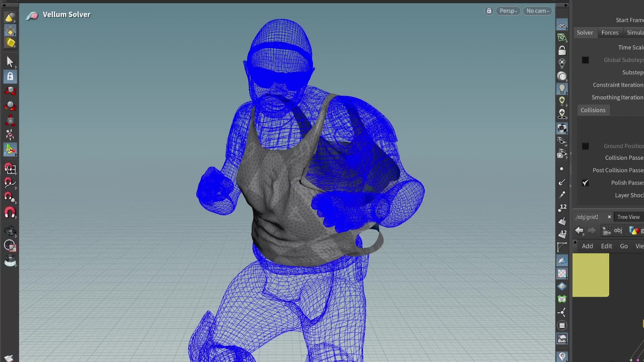Screen dimensions: 644x362
Task: Activate the secure selection lock tool
Action: (10, 76)
